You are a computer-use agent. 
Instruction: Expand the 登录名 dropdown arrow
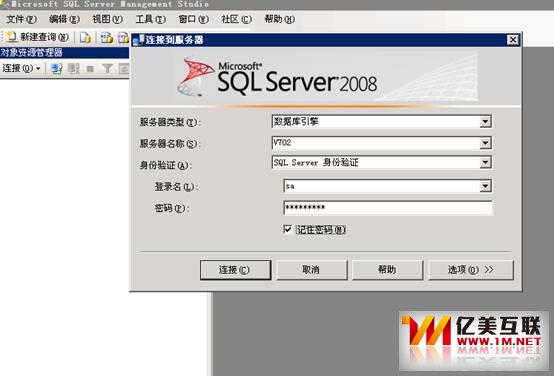point(485,186)
